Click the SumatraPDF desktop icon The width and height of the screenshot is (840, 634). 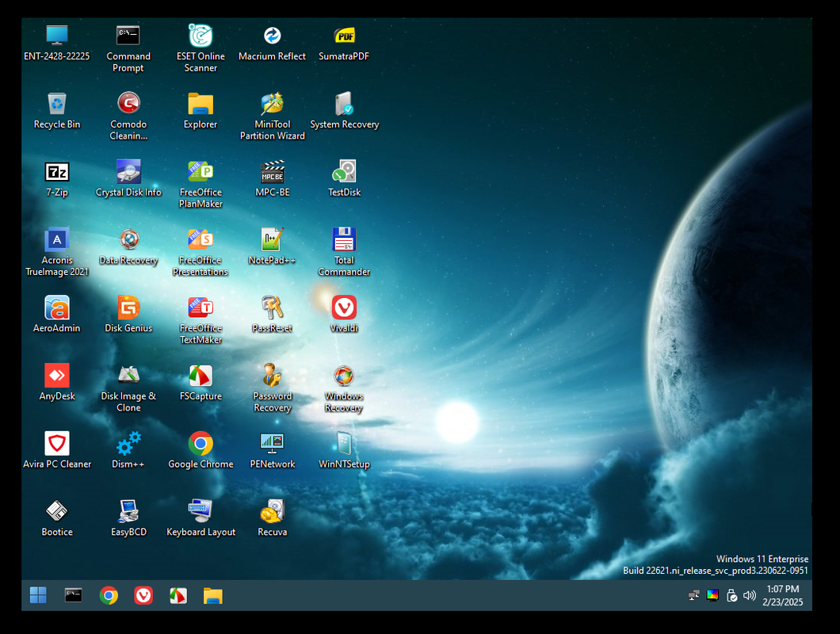pyautogui.click(x=344, y=36)
